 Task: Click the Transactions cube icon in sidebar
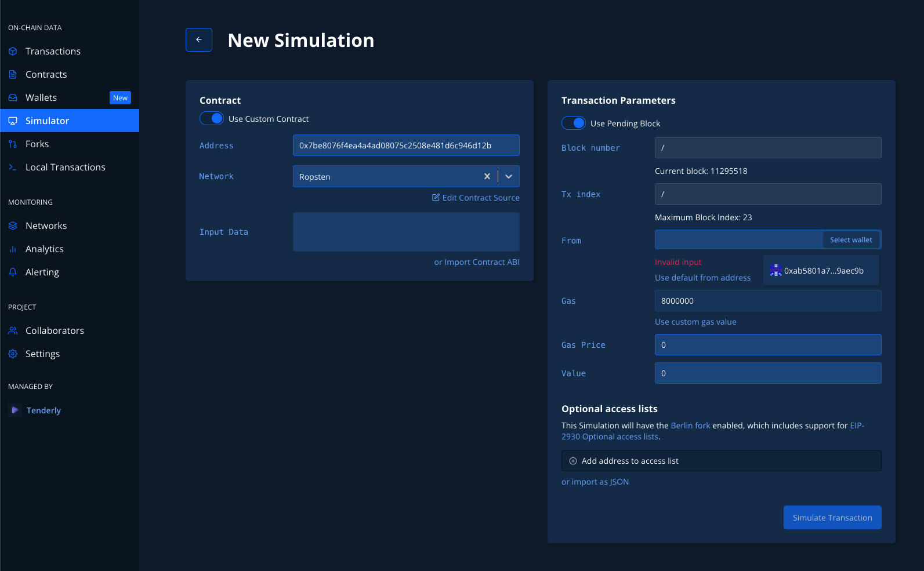point(13,51)
